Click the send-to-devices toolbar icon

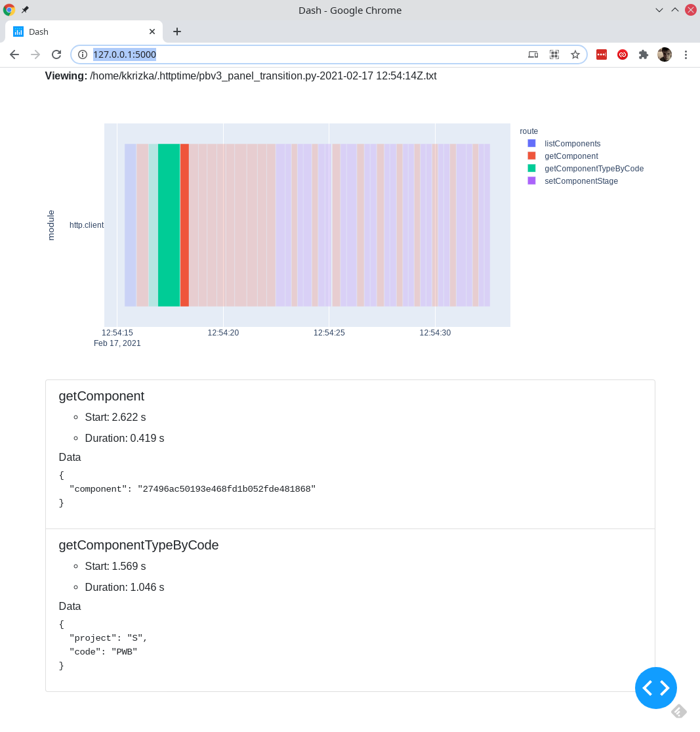533,54
